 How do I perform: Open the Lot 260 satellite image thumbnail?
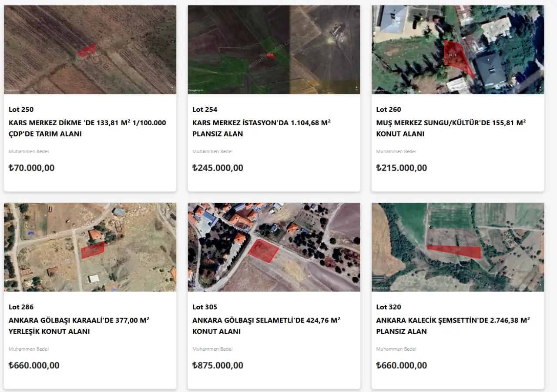click(x=458, y=50)
